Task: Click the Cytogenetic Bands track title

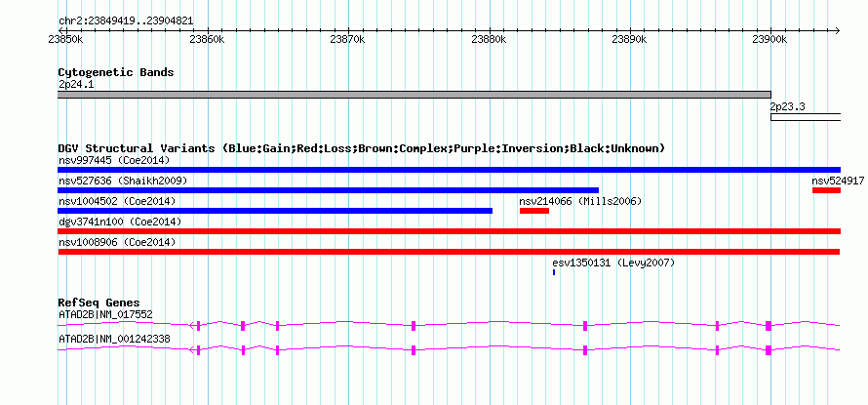Action: pos(116,72)
